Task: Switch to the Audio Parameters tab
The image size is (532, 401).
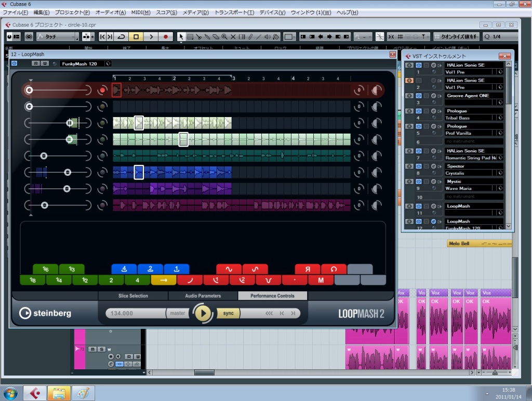Action: pyautogui.click(x=203, y=296)
